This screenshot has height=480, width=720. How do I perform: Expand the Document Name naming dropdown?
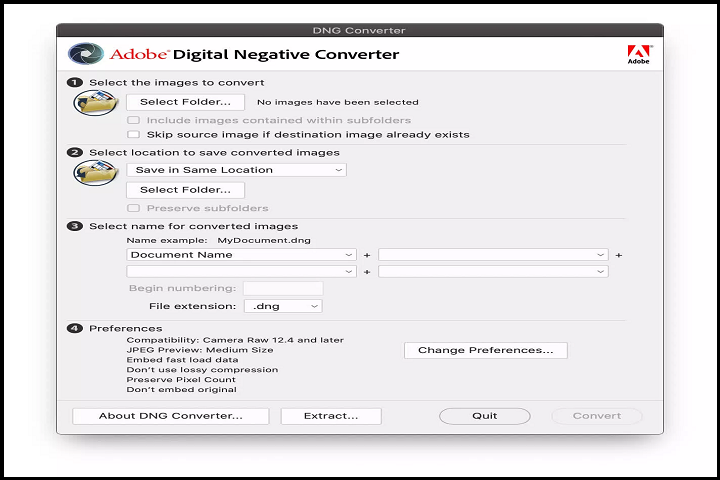point(241,255)
